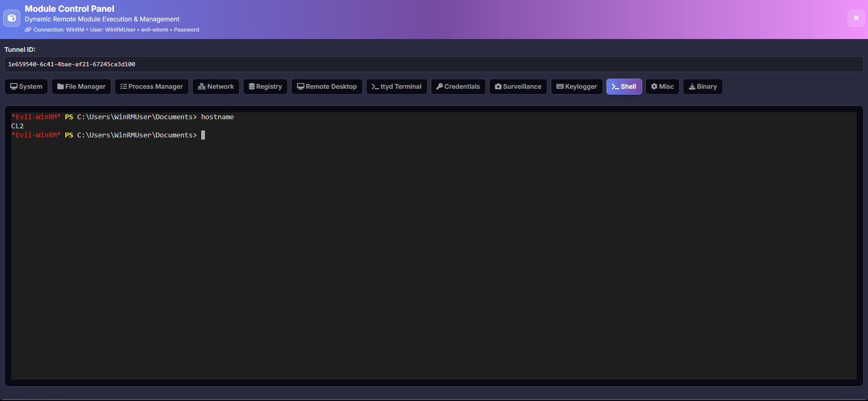Select the Surveillance tab
The width and height of the screenshot is (868, 401).
coord(518,87)
